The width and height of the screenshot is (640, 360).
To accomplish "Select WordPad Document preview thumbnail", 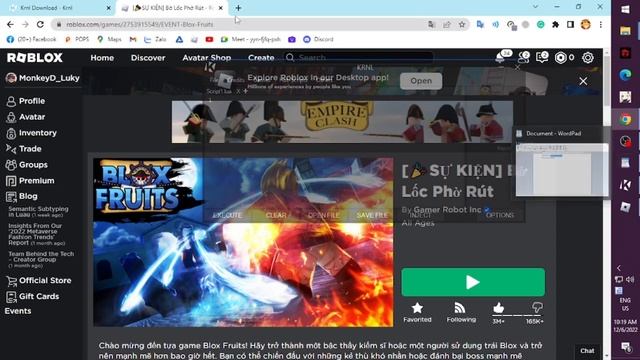I will point(562,169).
